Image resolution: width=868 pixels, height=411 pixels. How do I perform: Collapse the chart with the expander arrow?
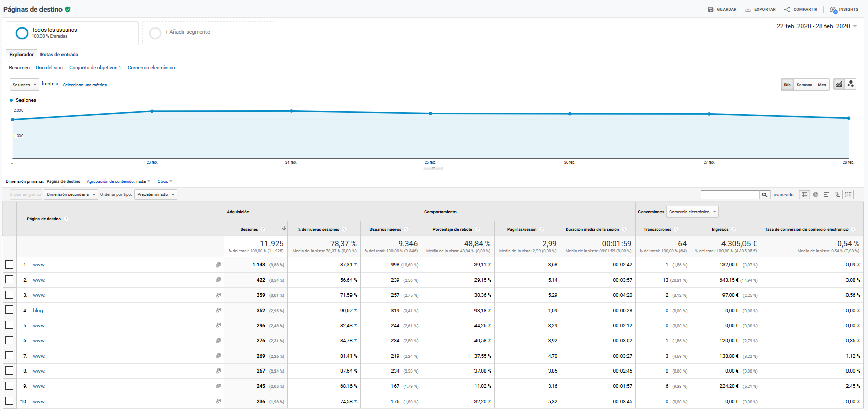433,168
